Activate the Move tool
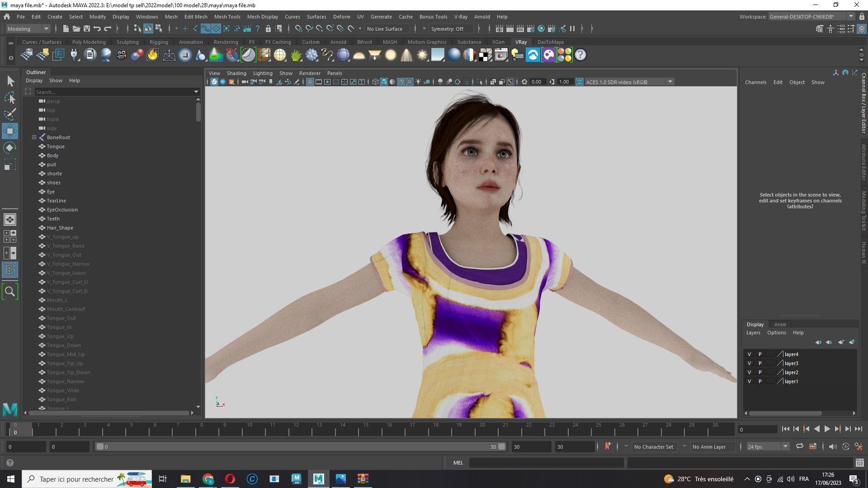Image resolution: width=868 pixels, height=488 pixels. tap(10, 131)
